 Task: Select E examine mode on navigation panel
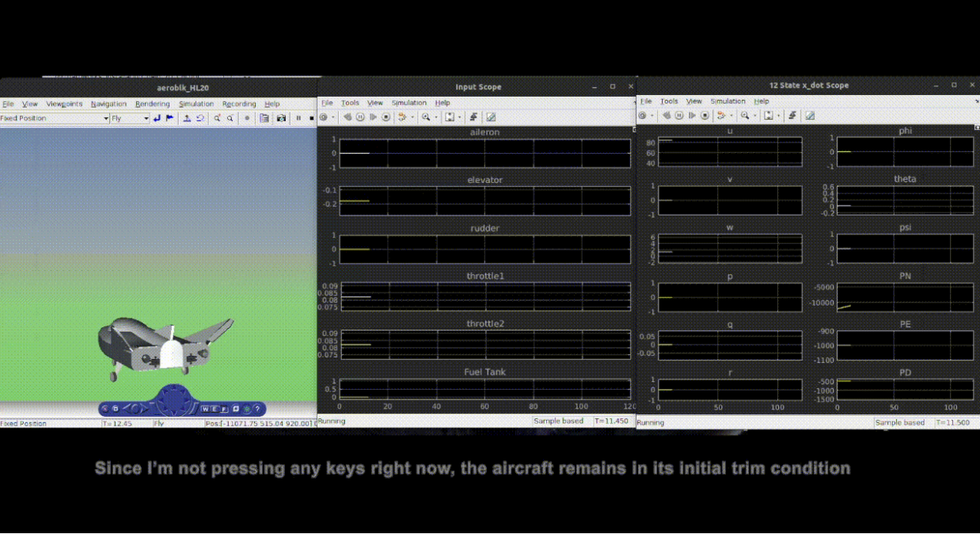coord(215,409)
